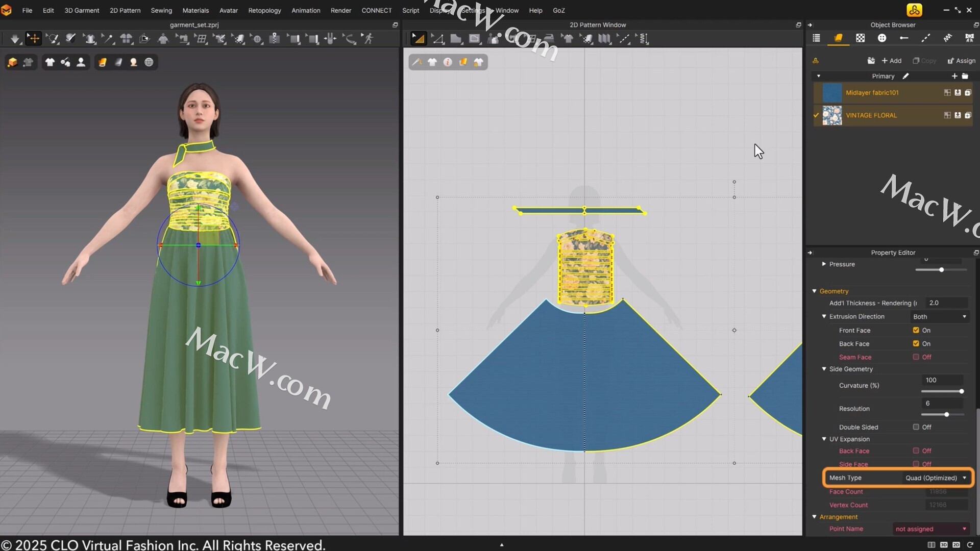Open the Extrusion Direction dropdown
This screenshot has height=551, width=980.
(940, 317)
